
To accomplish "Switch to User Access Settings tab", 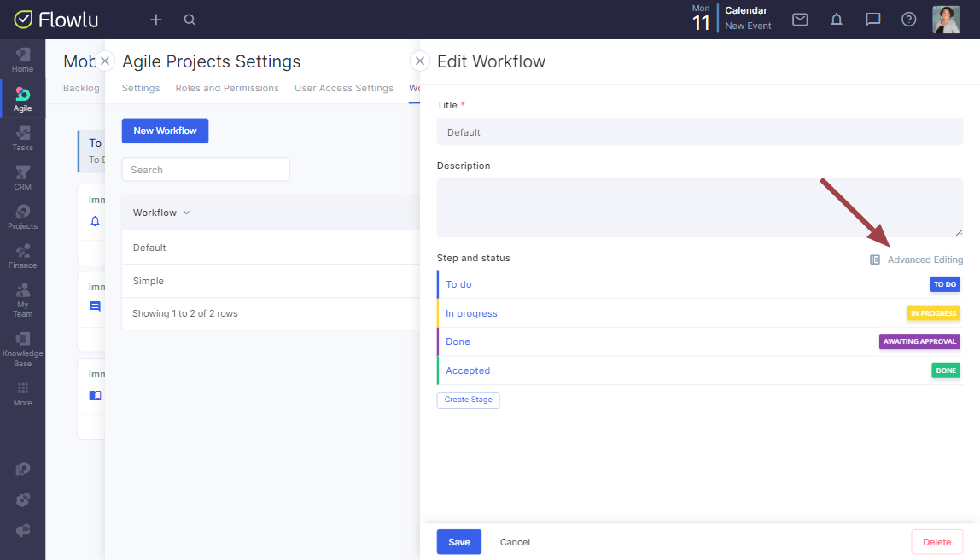I will coord(344,88).
